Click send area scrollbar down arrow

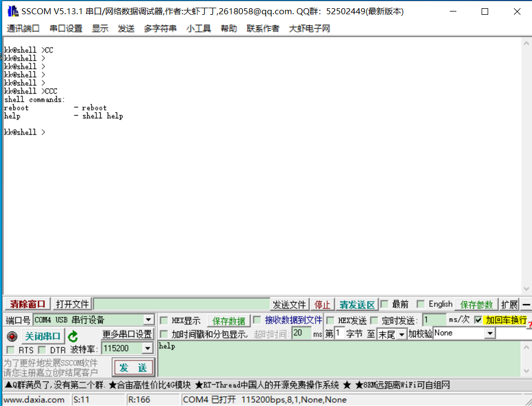(526, 371)
